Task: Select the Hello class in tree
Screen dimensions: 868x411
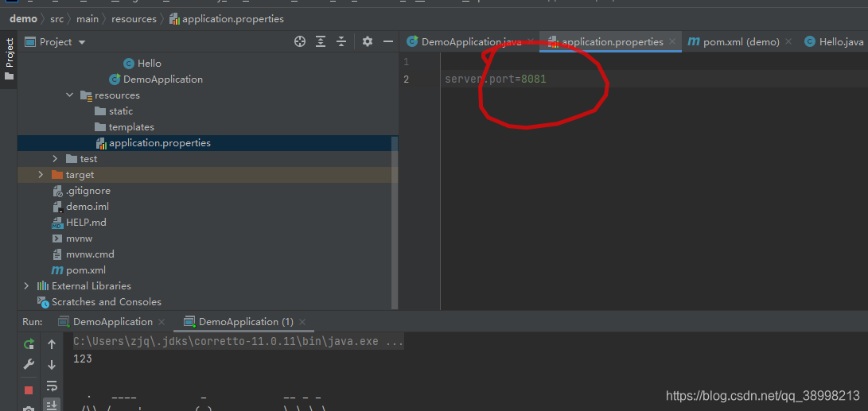Action: 142,64
